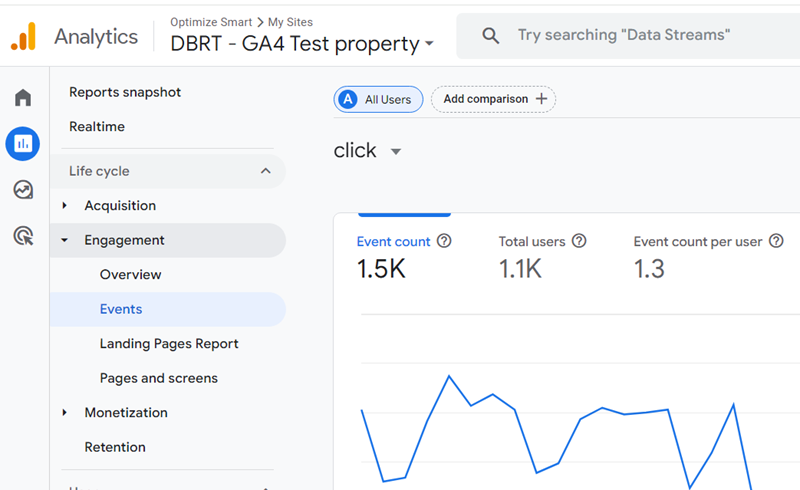Click the All Users 'A' badge
Screen dimensions: 800x490
(348, 99)
